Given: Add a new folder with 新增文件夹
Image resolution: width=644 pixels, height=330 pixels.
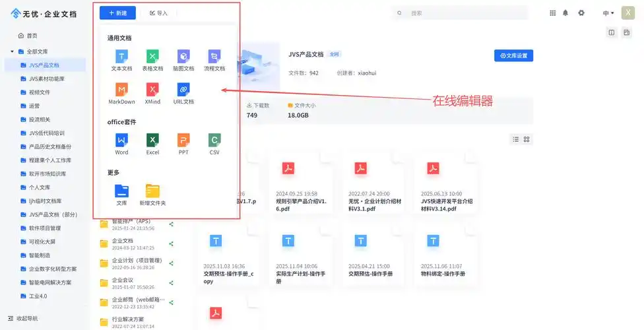Looking at the screenshot, I should click(x=152, y=195).
